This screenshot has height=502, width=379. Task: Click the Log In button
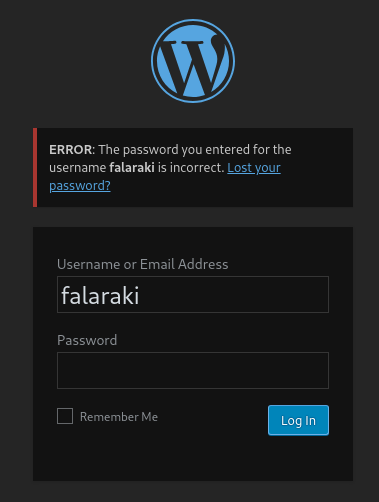(x=298, y=420)
